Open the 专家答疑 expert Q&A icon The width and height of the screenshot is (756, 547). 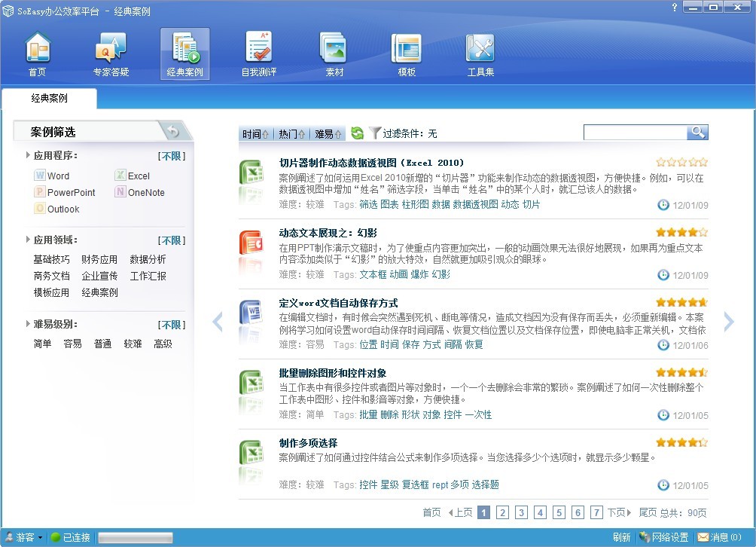click(110, 53)
